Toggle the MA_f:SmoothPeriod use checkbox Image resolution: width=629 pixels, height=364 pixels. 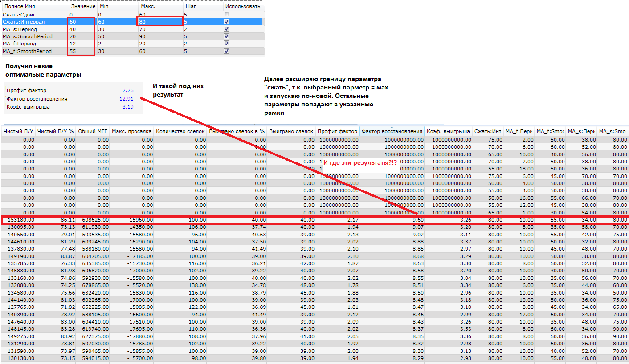(226, 51)
